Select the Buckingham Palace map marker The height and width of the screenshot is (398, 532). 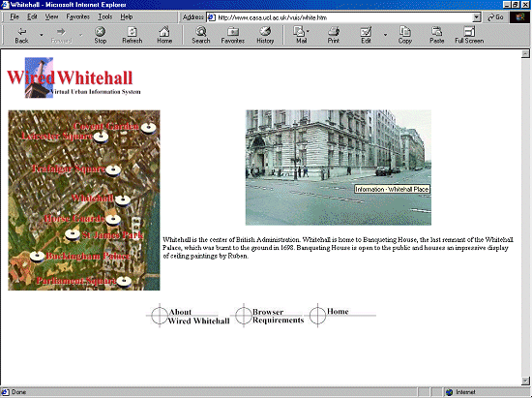pyautogui.click(x=37, y=257)
